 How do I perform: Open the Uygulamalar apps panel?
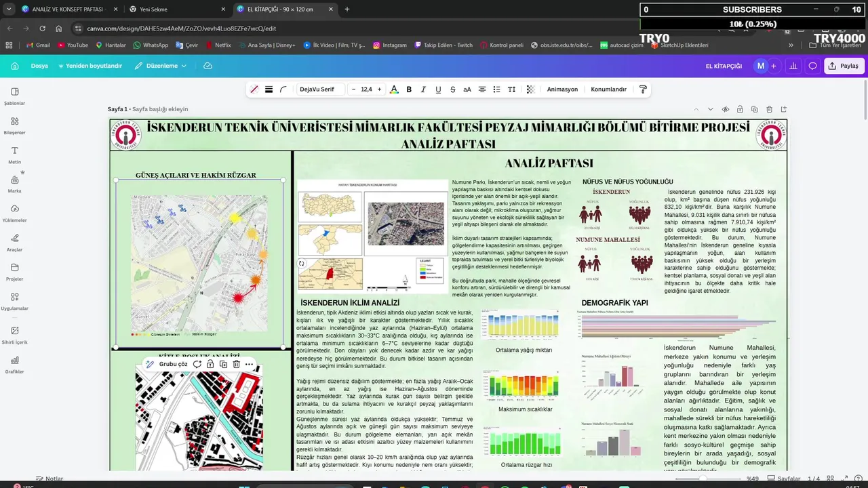pos(15,301)
